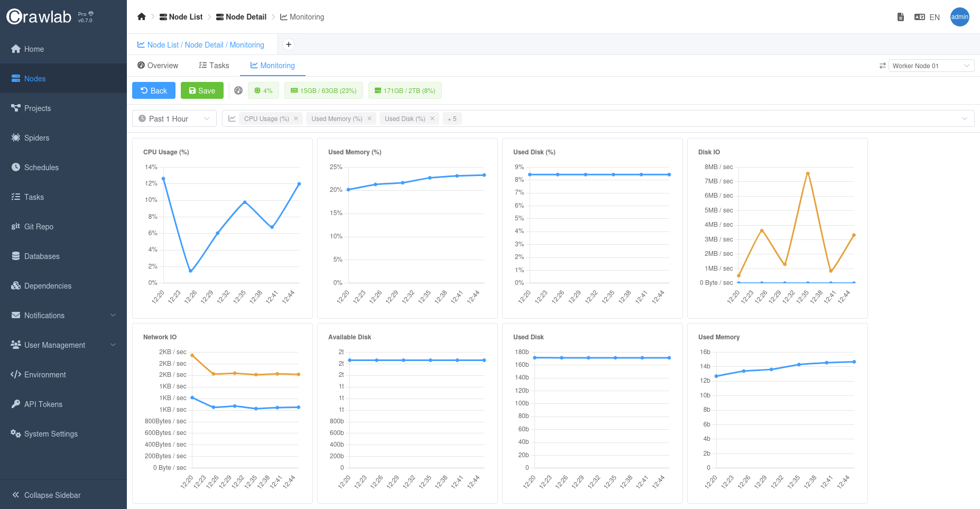Open the Dependencies panel via its sidebar icon
Screen dimensions: 980x509
(x=16, y=285)
